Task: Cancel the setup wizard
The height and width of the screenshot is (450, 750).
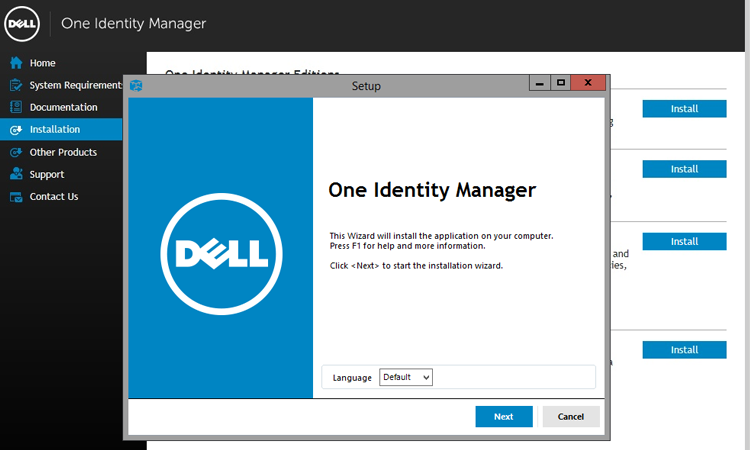Action: coord(571,417)
